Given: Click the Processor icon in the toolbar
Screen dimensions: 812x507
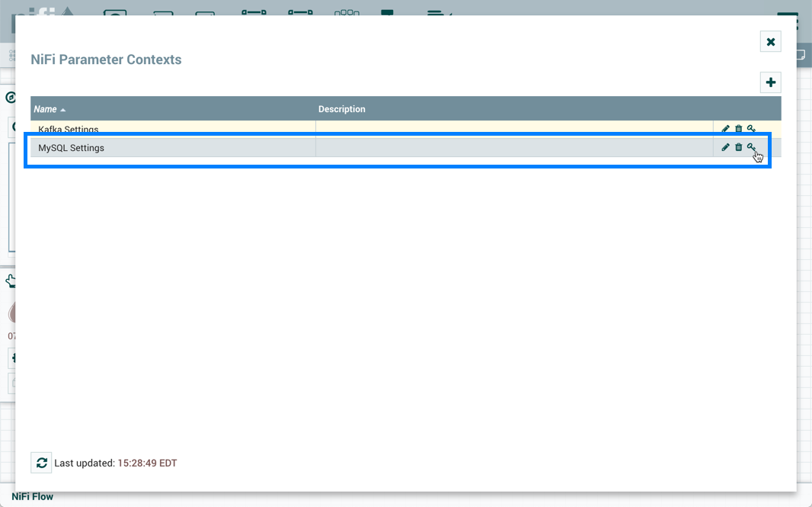Looking at the screenshot, I should (114, 11).
